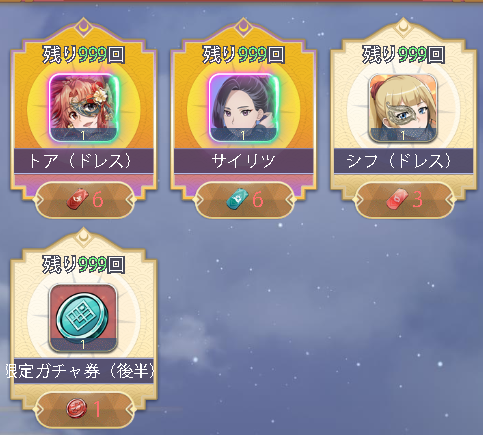Click 残り999回 on the シフ card
483x435 pixels.
(403, 54)
